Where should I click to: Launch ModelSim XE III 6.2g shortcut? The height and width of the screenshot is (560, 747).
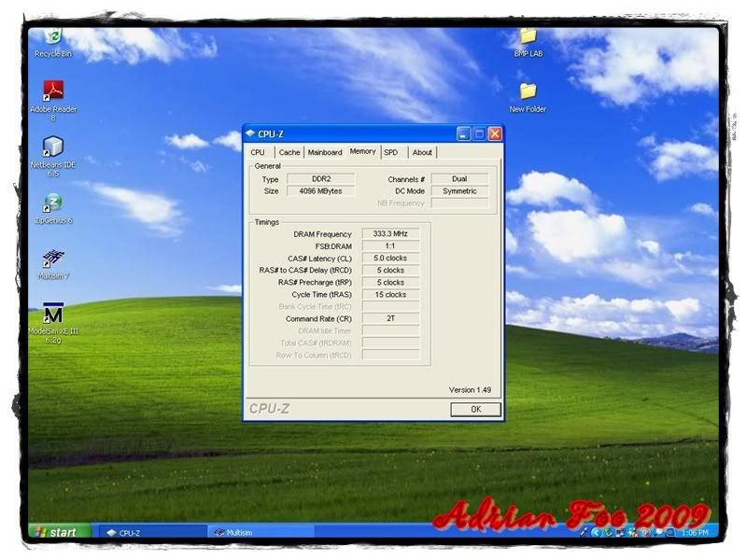point(53,323)
